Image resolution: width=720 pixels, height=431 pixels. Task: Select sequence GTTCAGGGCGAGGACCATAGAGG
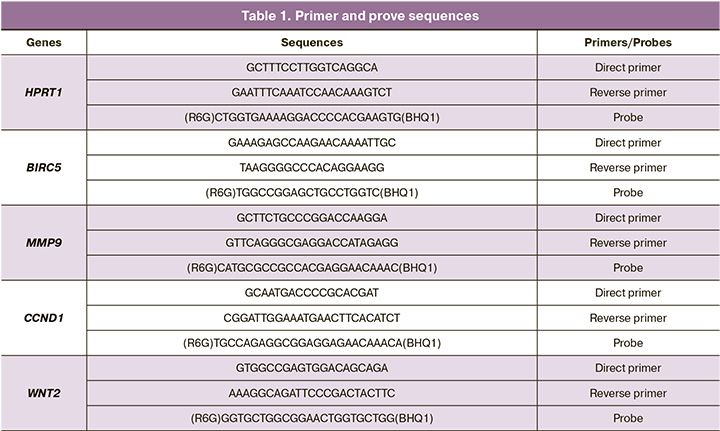pyautogui.click(x=312, y=242)
